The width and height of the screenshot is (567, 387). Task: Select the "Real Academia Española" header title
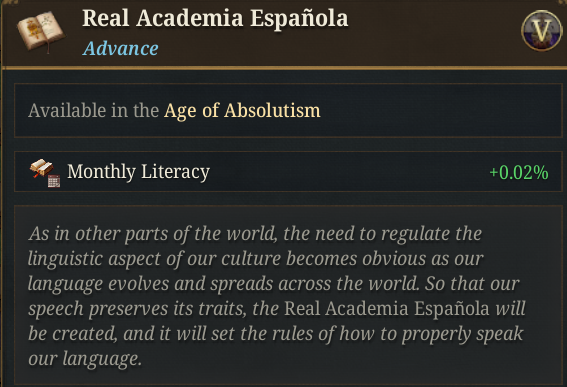tap(215, 18)
